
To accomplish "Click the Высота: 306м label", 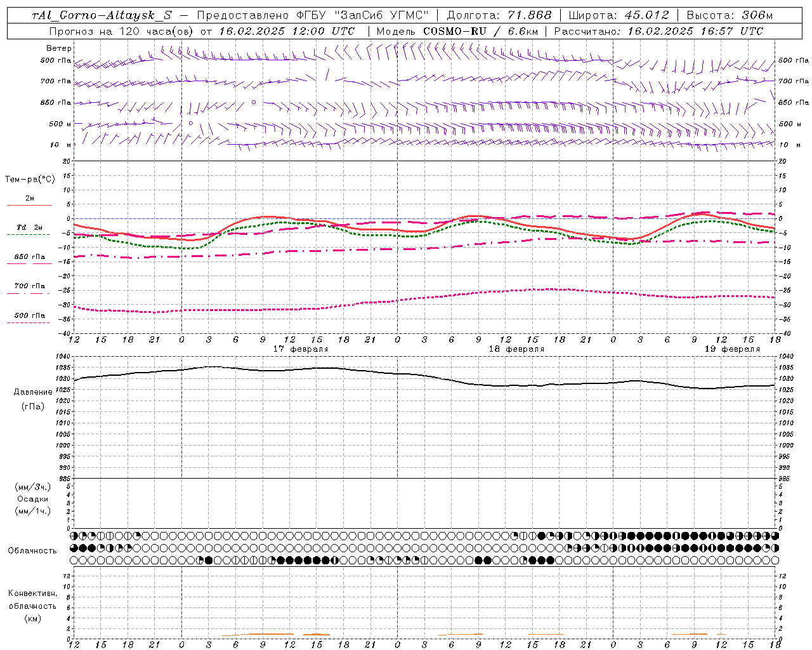I will pyautogui.click(x=730, y=16).
